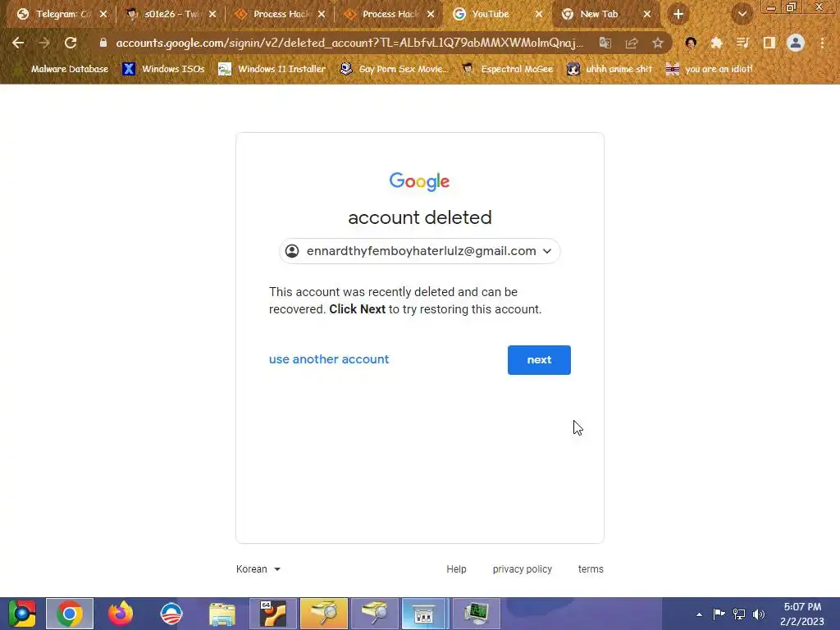
Task: Click the blue next button
Action: [539, 360]
